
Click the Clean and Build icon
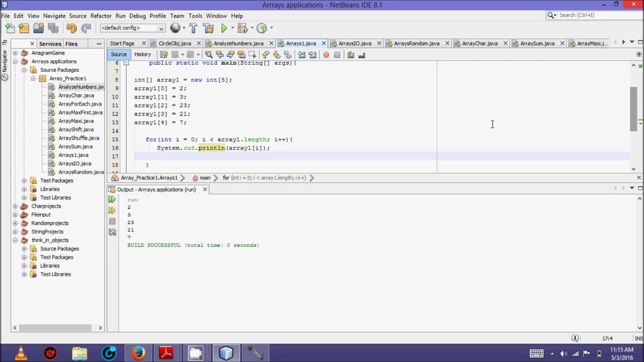208,28
